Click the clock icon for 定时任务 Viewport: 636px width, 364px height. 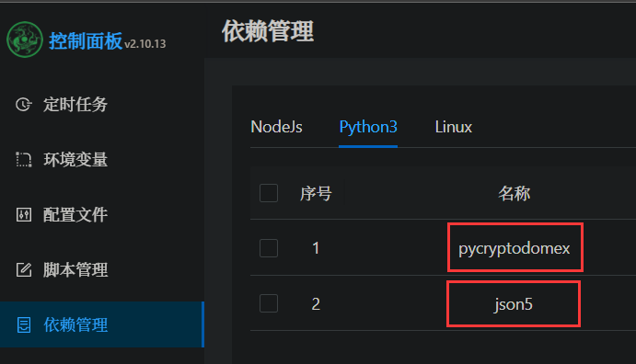pos(24,105)
